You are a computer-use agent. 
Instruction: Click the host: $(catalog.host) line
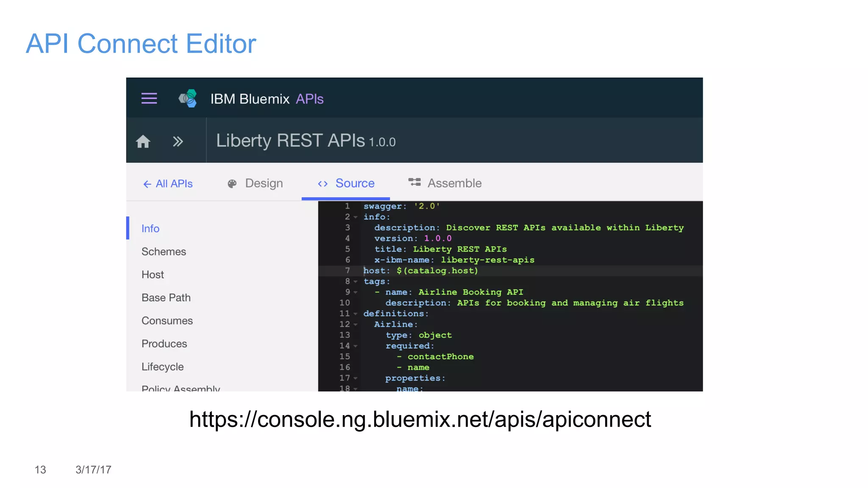pyautogui.click(x=420, y=271)
